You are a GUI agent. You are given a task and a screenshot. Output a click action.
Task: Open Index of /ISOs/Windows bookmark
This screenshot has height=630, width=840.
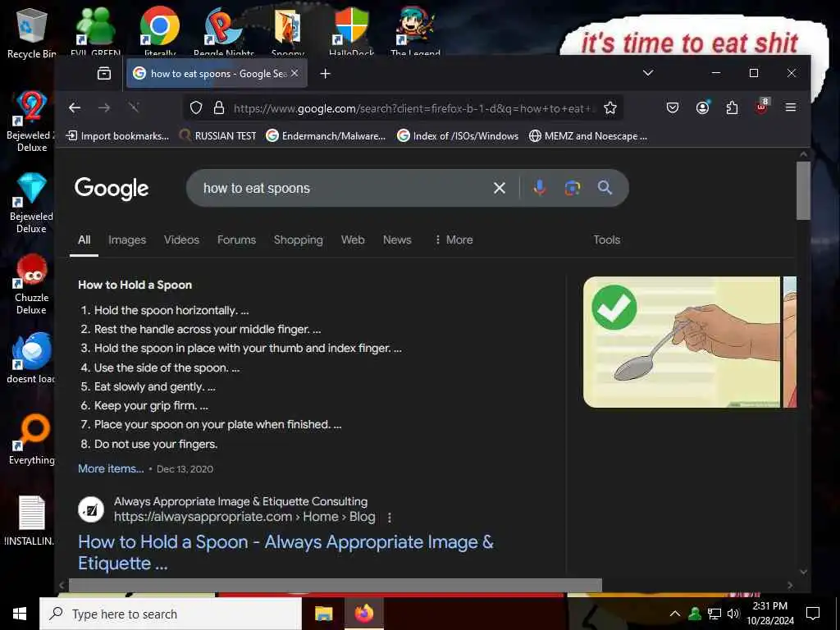click(458, 136)
